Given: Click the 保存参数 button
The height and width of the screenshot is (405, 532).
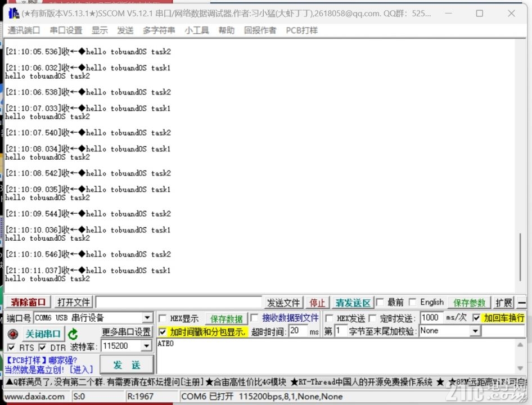Looking at the screenshot, I should pos(469,302).
